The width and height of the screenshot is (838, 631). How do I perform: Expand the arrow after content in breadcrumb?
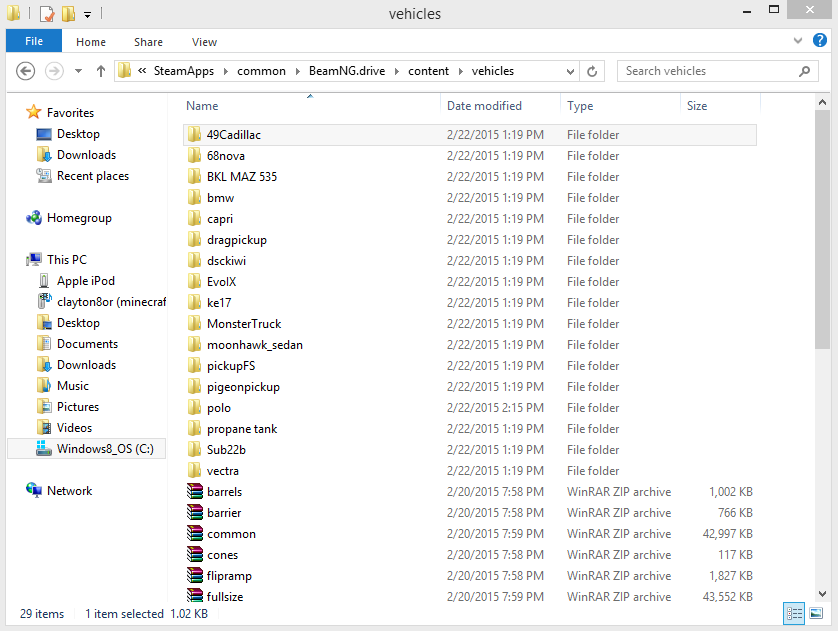click(x=460, y=71)
